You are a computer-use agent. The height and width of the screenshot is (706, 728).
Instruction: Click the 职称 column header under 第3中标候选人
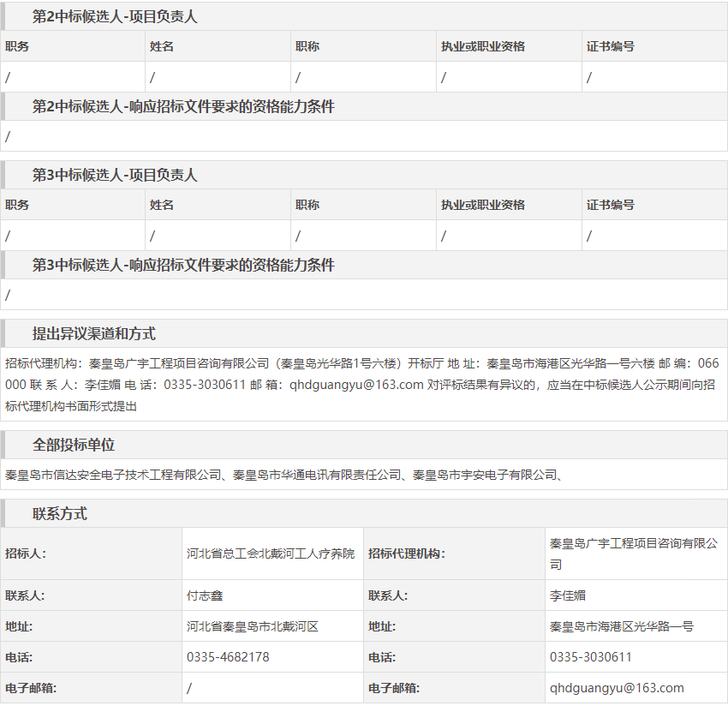pos(307,206)
